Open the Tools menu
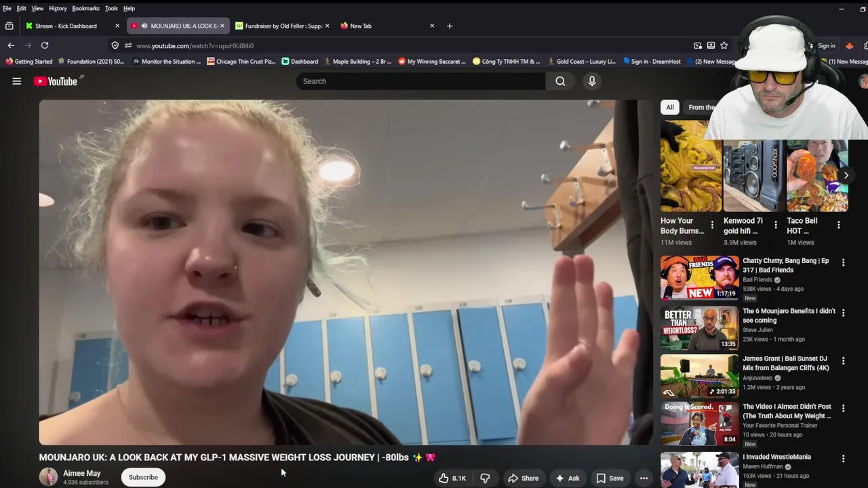This screenshot has height=488, width=868. pyautogui.click(x=111, y=8)
